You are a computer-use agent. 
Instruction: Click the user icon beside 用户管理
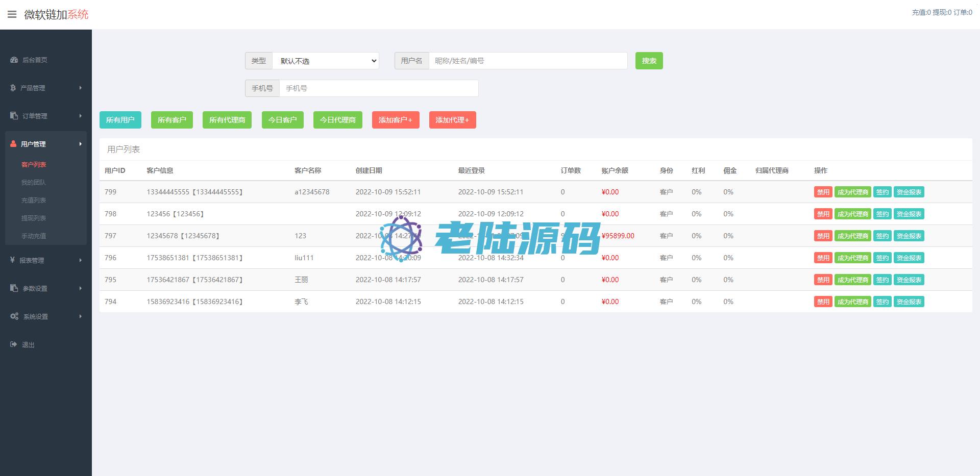coord(13,144)
